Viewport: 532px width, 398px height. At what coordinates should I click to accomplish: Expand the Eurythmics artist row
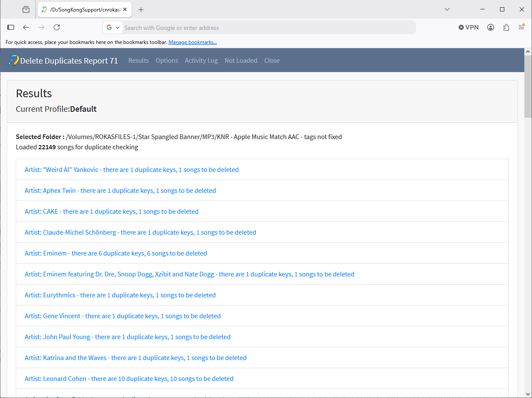(x=262, y=295)
